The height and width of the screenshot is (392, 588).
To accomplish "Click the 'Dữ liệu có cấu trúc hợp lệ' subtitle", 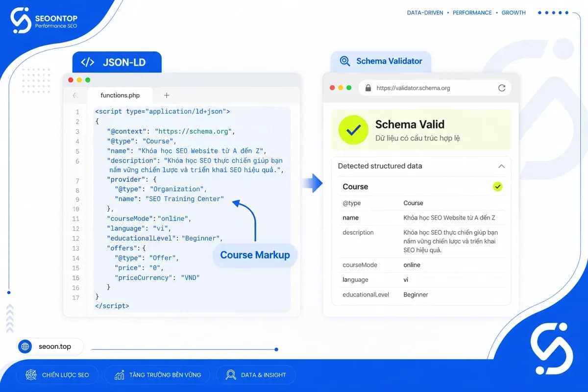I will (417, 139).
